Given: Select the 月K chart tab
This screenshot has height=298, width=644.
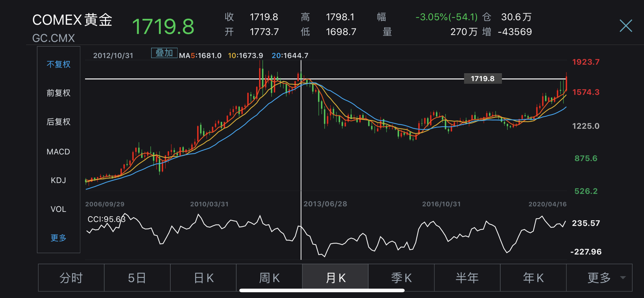Looking at the screenshot, I should tap(335, 277).
